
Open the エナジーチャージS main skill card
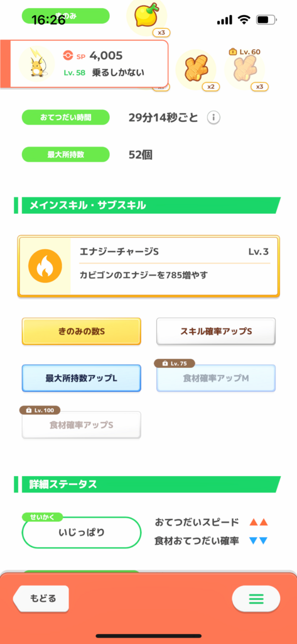(x=148, y=266)
